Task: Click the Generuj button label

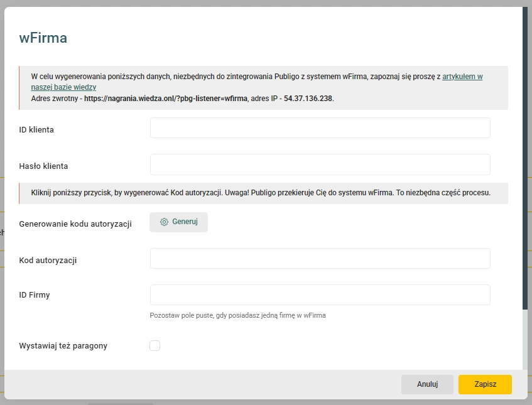Action: 185,222
